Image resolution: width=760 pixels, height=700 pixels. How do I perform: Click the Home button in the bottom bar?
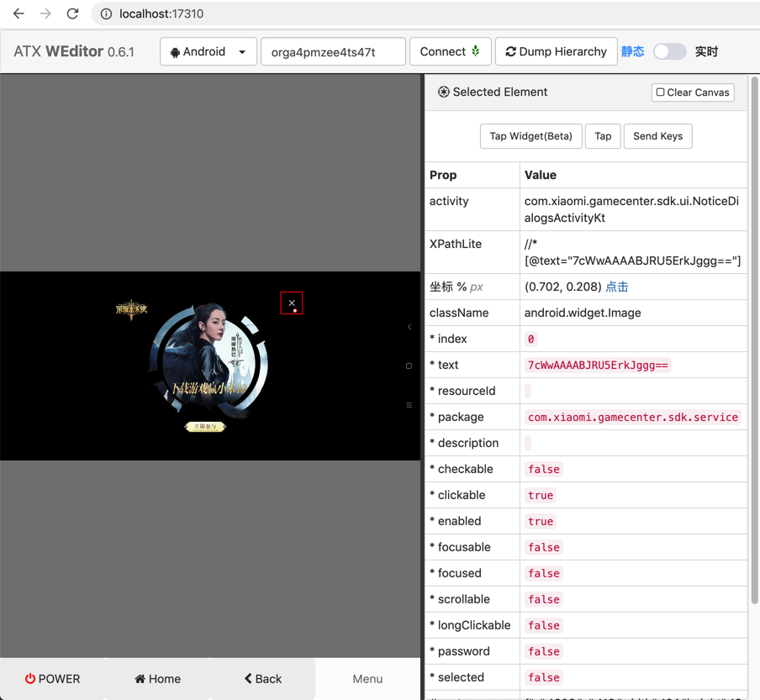pos(157,679)
